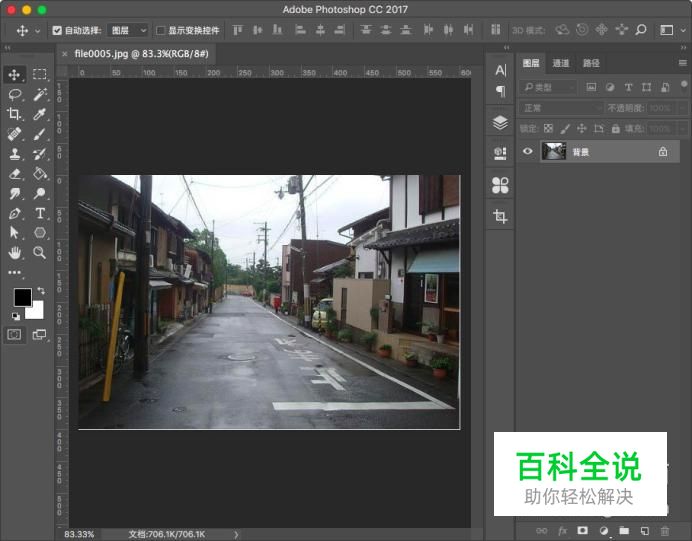Click the 背景 layer thumbnail

(x=553, y=152)
